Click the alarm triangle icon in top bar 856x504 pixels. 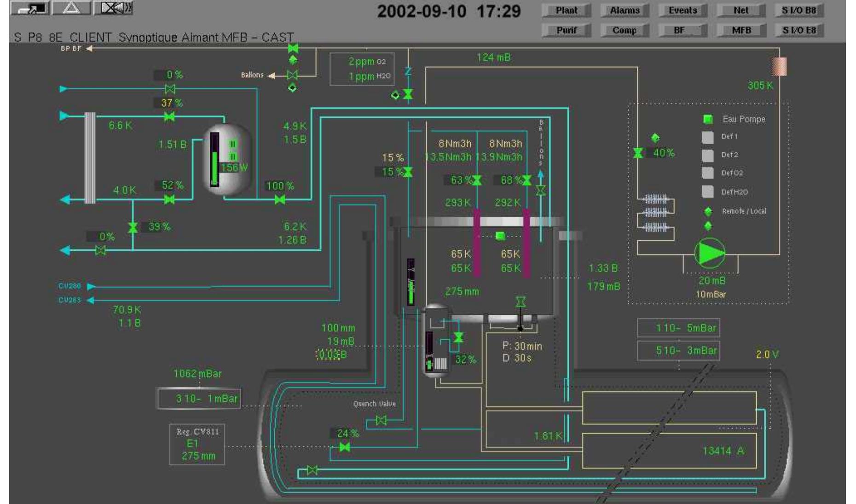point(71,8)
